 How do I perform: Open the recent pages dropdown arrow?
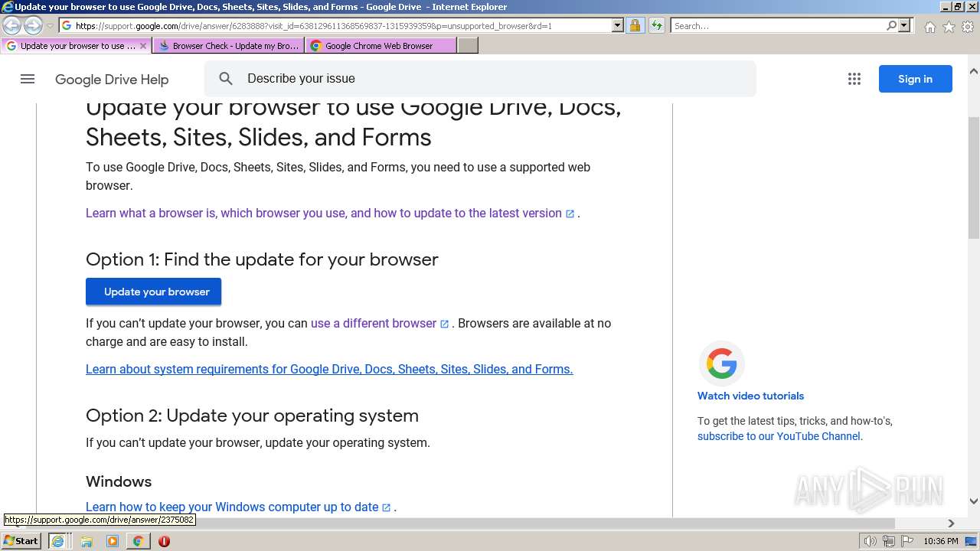[x=50, y=26]
